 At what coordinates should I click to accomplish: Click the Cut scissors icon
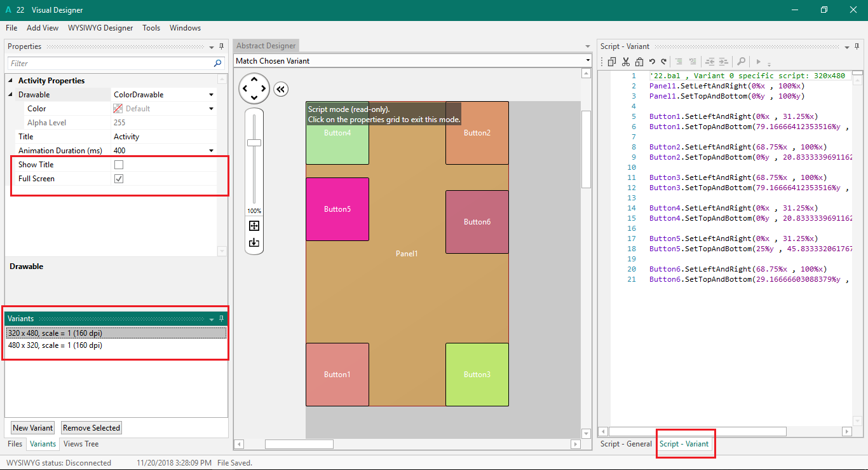point(626,62)
